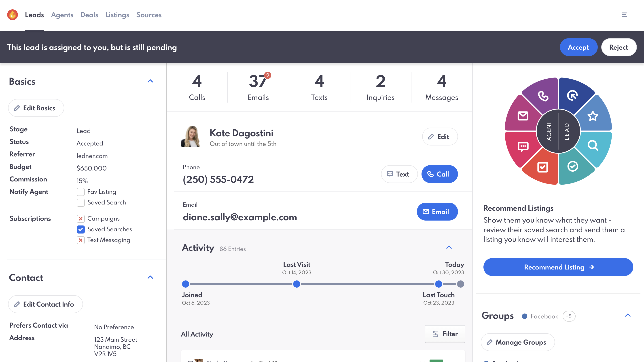Click the Last Visit timeline marker
Screen dimensions: 644x362
point(297,284)
